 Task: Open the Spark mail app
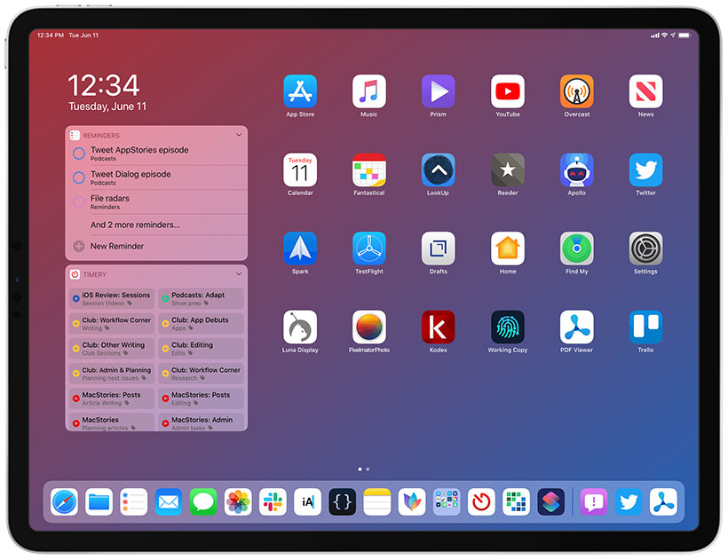pyautogui.click(x=300, y=248)
